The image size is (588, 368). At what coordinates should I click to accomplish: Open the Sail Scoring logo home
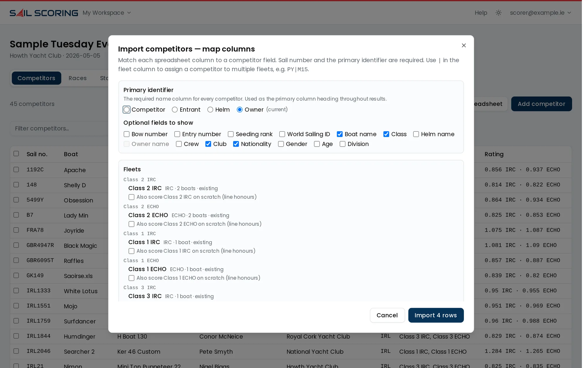coord(44,13)
